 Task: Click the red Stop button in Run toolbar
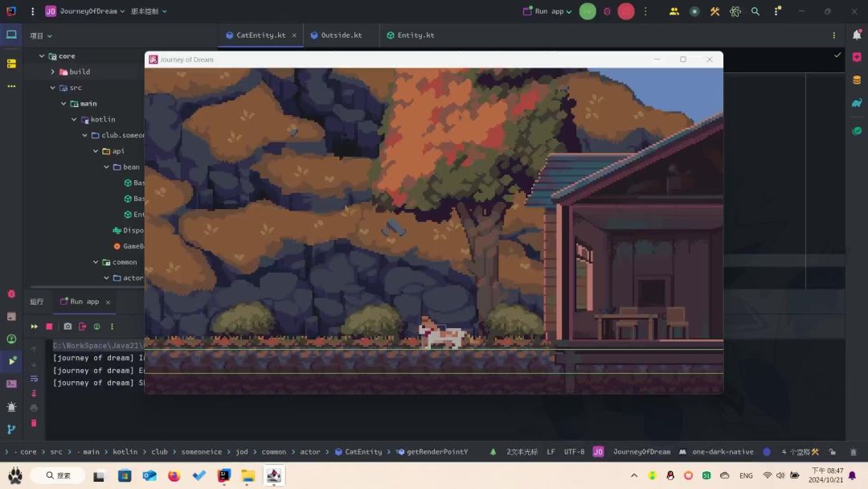point(49,327)
